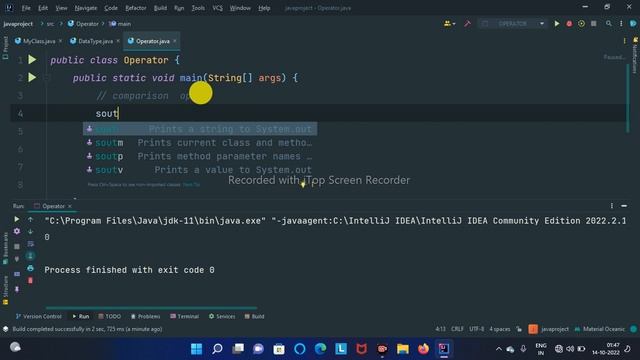Open the Navigate menu
The height and width of the screenshot is (360, 640).
(x=86, y=8)
